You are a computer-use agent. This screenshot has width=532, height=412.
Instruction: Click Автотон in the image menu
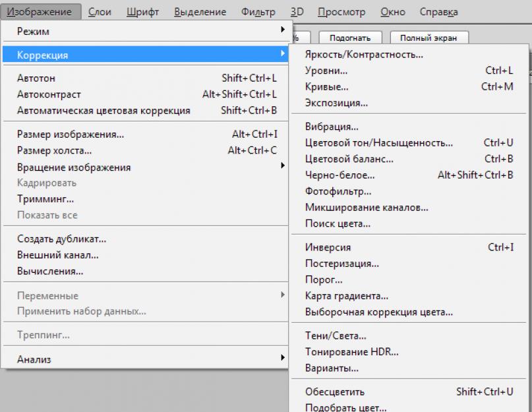[x=36, y=78]
